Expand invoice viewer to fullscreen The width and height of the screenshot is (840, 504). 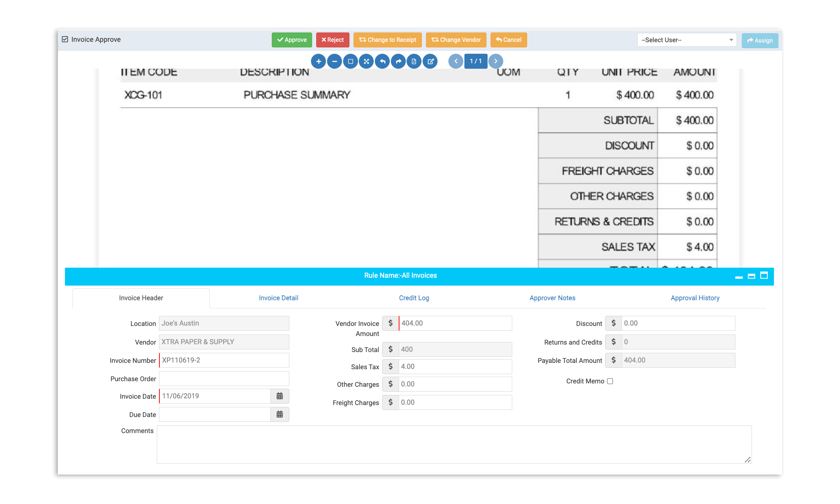pos(366,61)
